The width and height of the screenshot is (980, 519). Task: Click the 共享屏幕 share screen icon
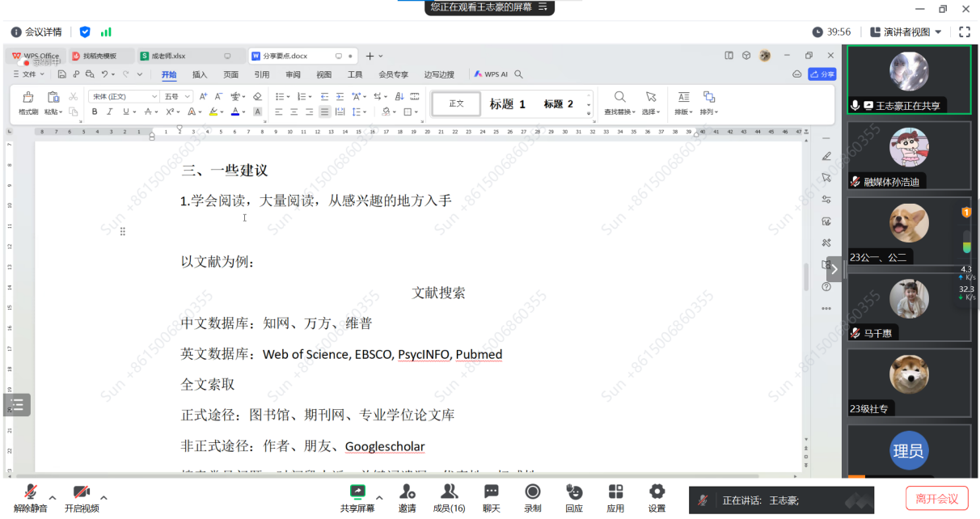coord(357,497)
